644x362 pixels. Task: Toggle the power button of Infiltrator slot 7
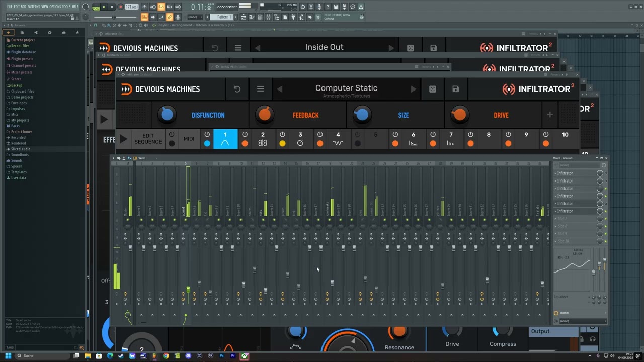coord(433,134)
